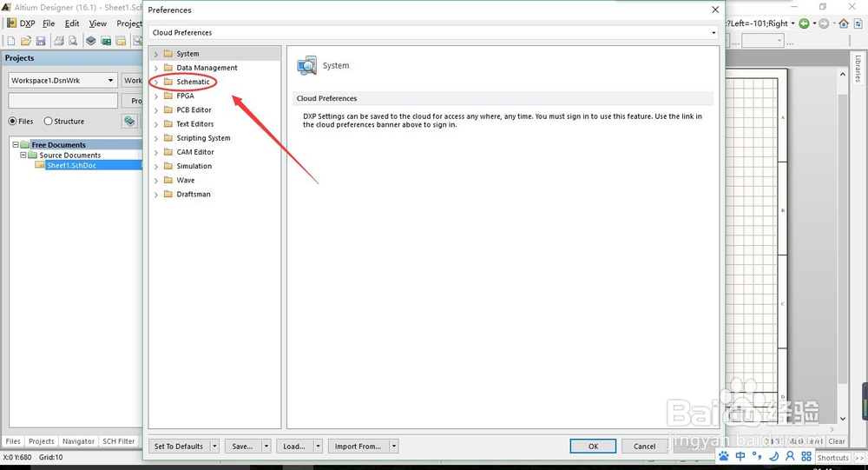Click the IME moon icon
The width and height of the screenshot is (868, 470).
coord(774,456)
